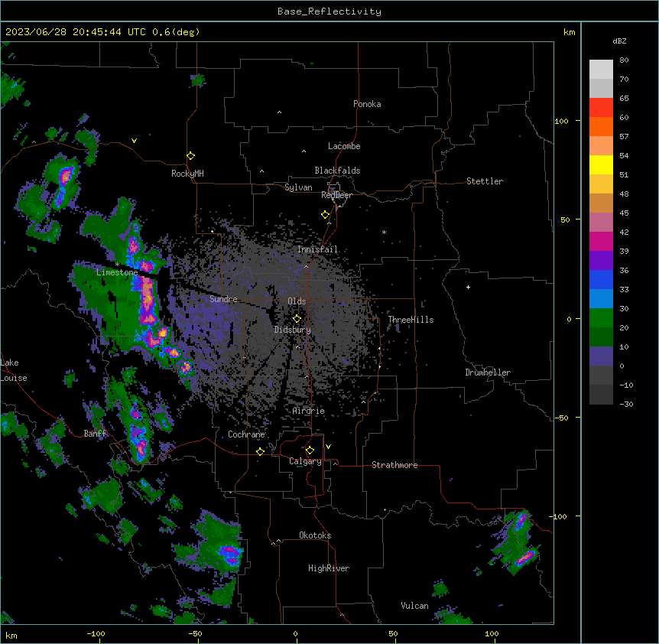659x644 pixels.
Task: Click the Didsbury town label
Action: (x=293, y=330)
